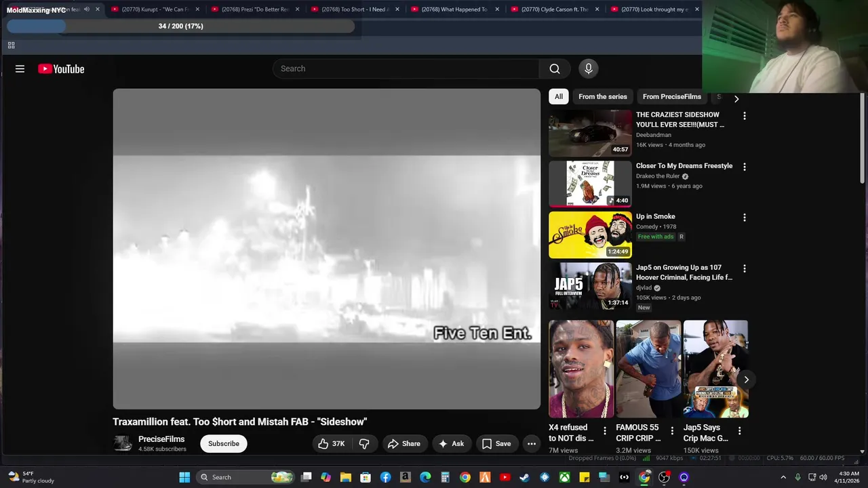The image size is (868, 488).
Task: Launch Steam from taskbar
Action: (524, 477)
